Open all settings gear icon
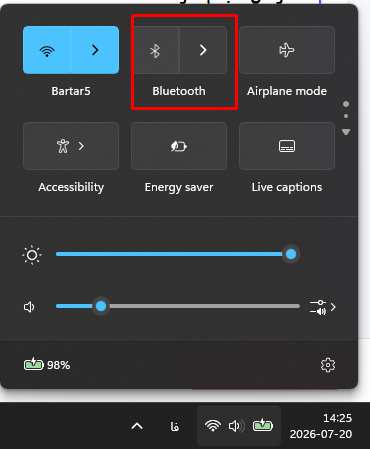The image size is (370, 449). point(328,365)
